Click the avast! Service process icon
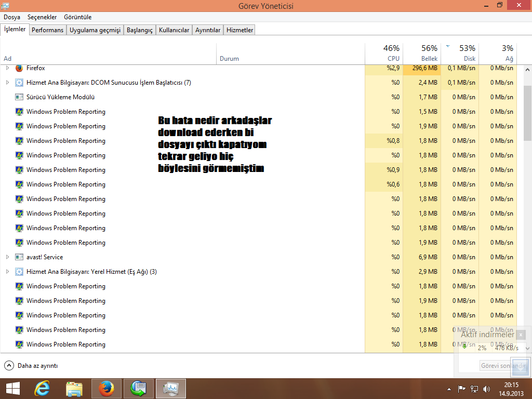 (x=19, y=257)
